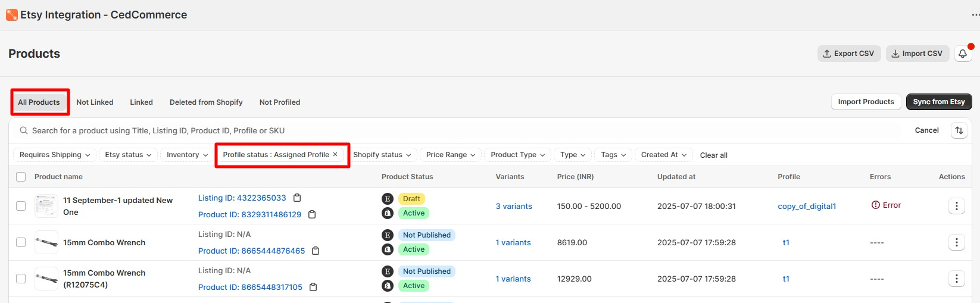Image resolution: width=980 pixels, height=303 pixels.
Task: Switch to All Products tab
Action: 39,102
